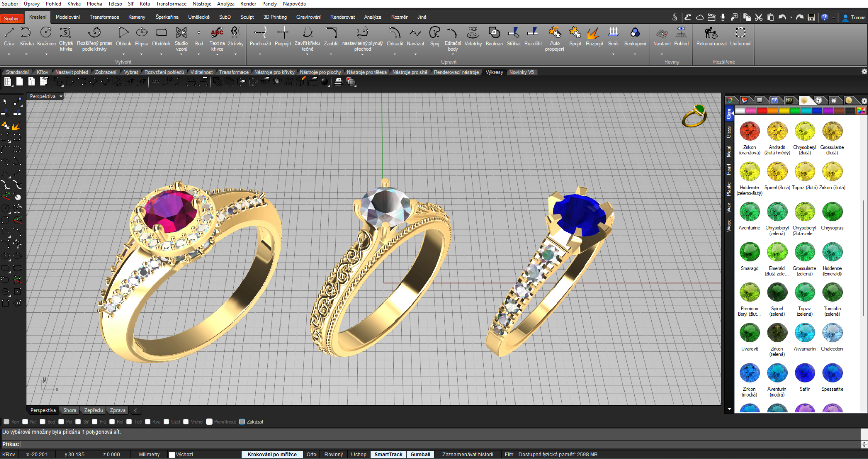Expand the Nastavit planes flyout arrow
The height and width of the screenshot is (459, 868).
point(662,54)
